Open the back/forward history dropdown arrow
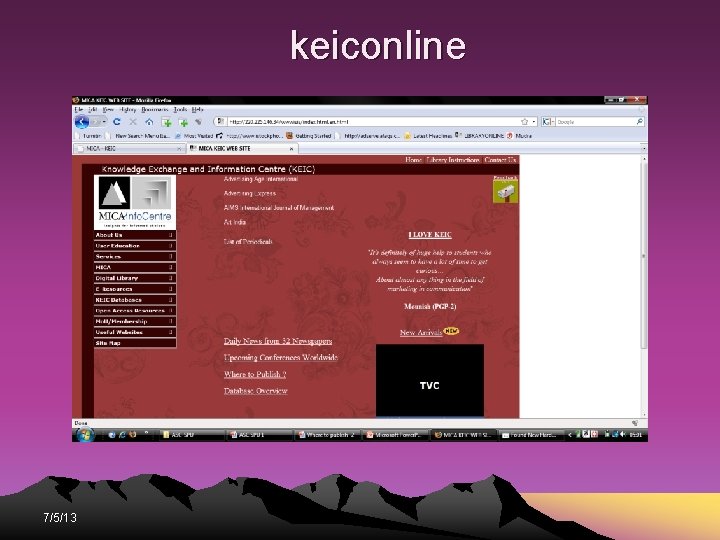 105,122
